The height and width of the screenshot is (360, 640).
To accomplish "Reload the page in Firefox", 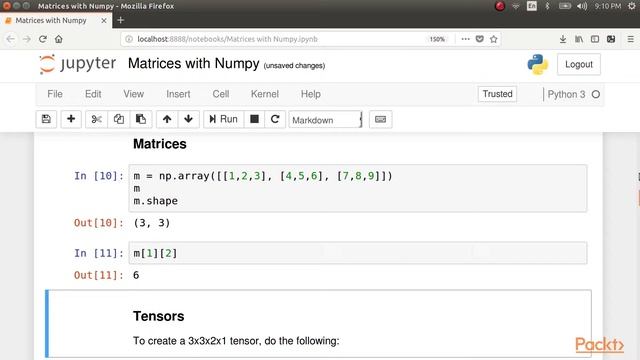I will (43, 39).
